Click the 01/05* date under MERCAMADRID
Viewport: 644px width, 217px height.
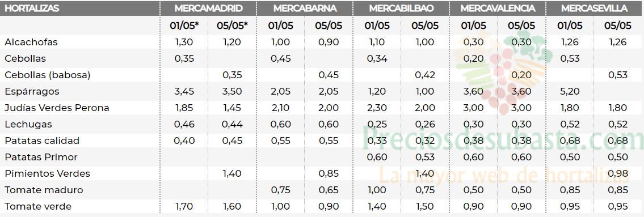pyautogui.click(x=184, y=25)
